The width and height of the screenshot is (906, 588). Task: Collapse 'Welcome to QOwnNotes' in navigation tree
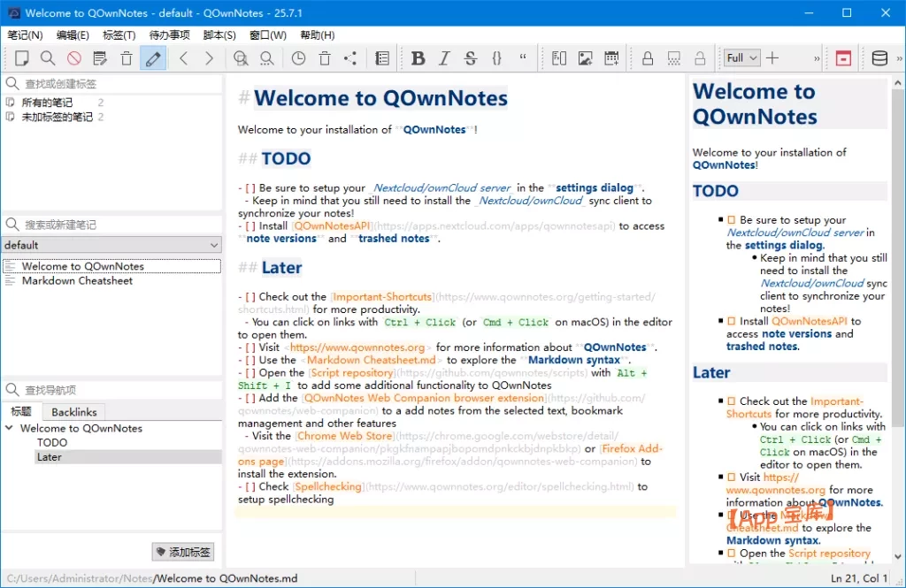(10, 428)
